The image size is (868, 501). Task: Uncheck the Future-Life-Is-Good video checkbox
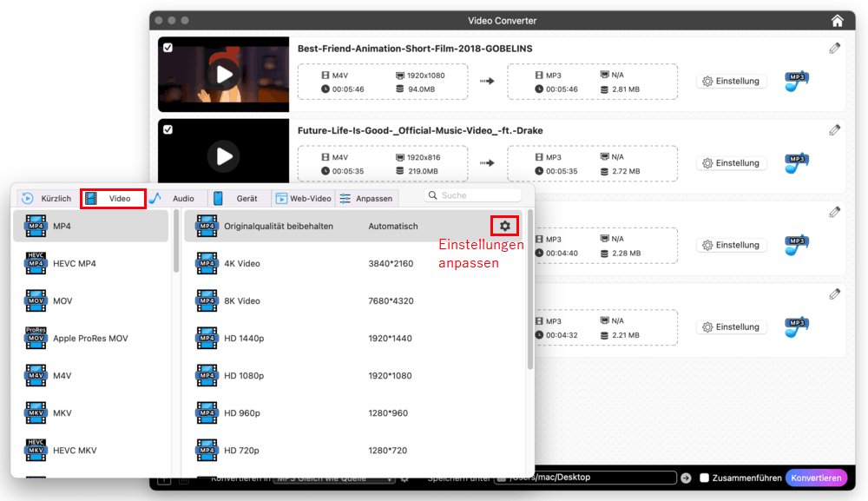pos(168,129)
